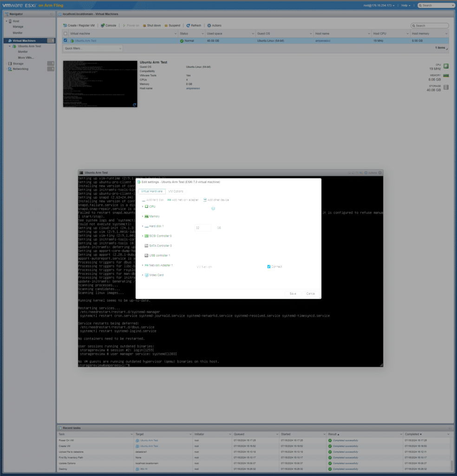Click the Save button in Edit settings
The width and height of the screenshot is (457, 476).
click(x=293, y=294)
